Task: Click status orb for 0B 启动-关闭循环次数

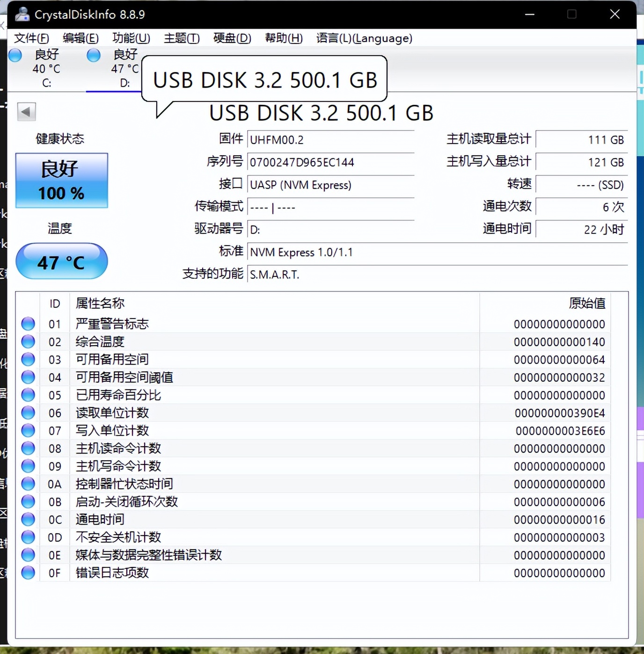Action: (x=28, y=501)
